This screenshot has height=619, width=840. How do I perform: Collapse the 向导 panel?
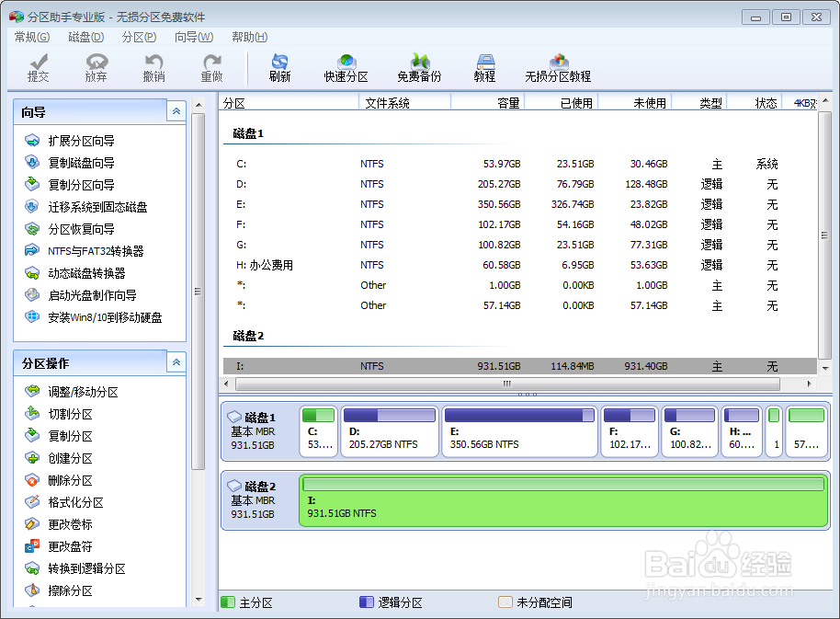click(x=175, y=110)
